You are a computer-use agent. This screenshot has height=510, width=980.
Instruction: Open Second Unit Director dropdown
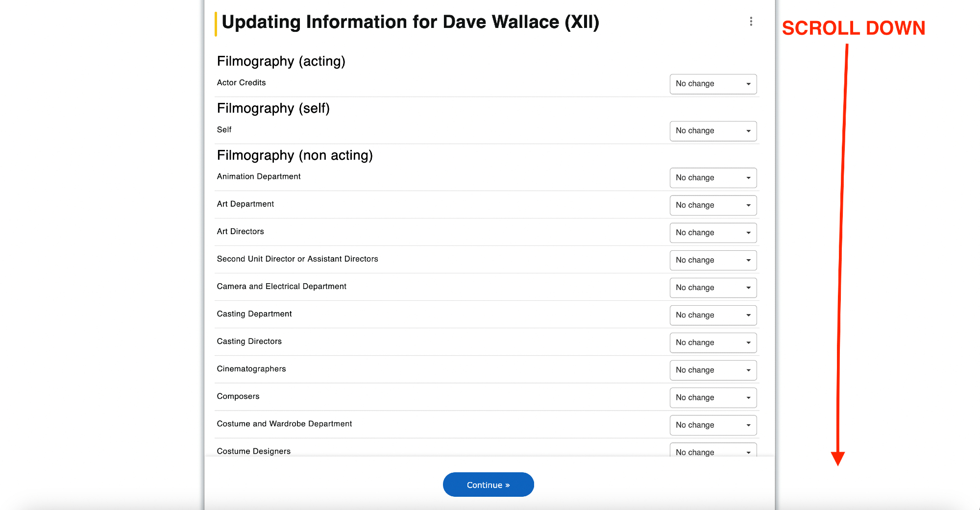[712, 260]
